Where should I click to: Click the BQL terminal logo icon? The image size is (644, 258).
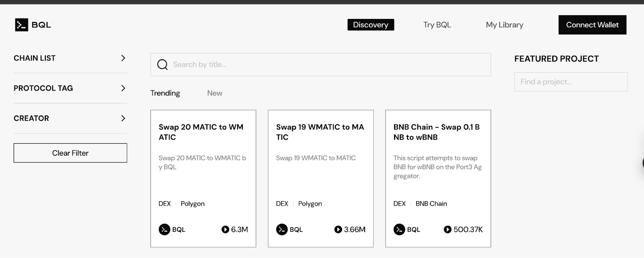[21, 25]
